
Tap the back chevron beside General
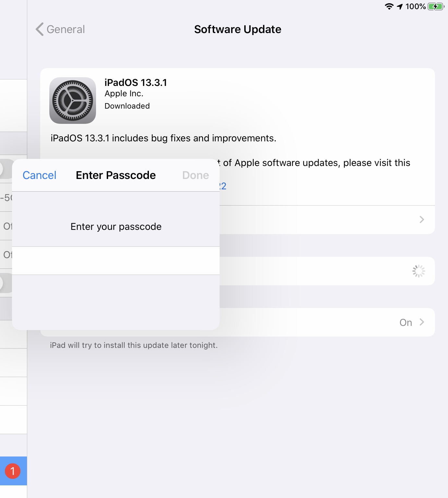coord(40,29)
